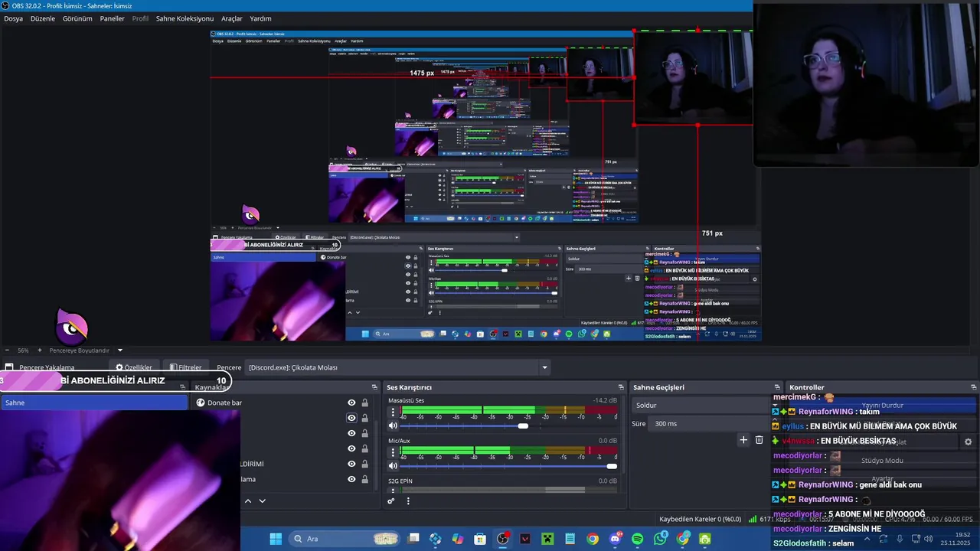Expand the Pencereye Boyutlandır scaling dropdown arrow

[119, 350]
